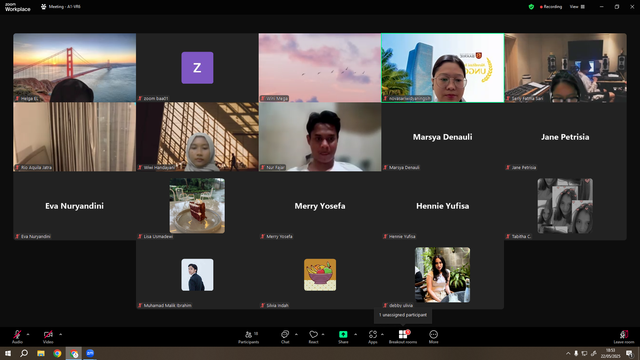Open Zoom app icon in taskbar
The width and height of the screenshot is (640, 360).
coord(90,353)
